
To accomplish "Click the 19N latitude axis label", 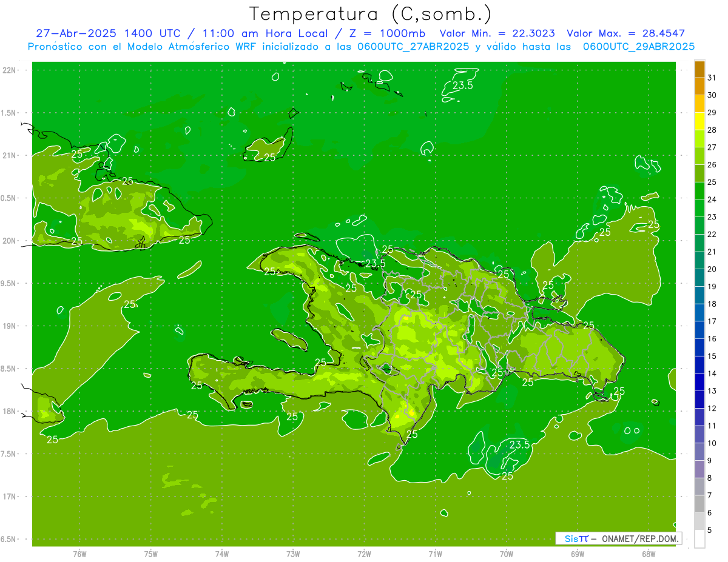I will pos(9,326).
